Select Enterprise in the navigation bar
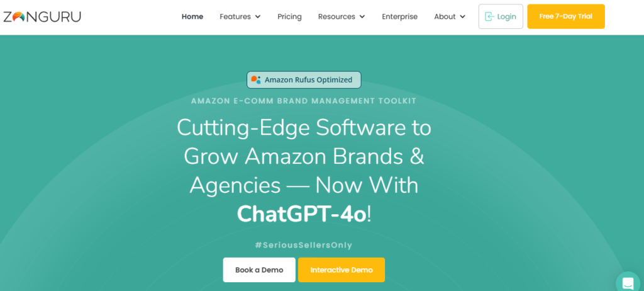644x291 pixels. click(399, 16)
